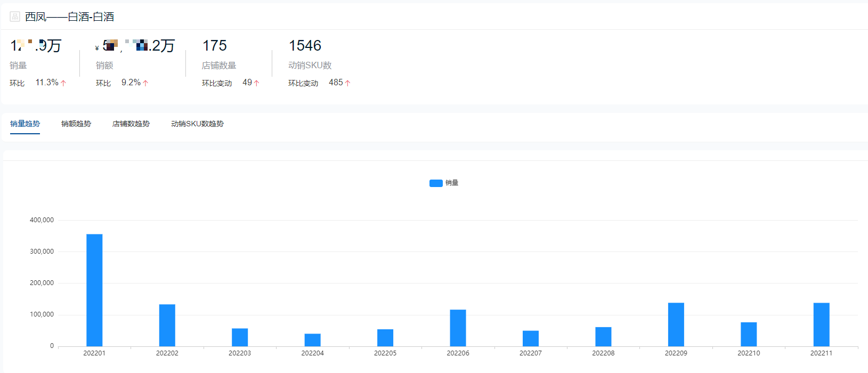Click the 202209 sales bar
Image resolution: width=868 pixels, height=373 pixels.
click(676, 325)
